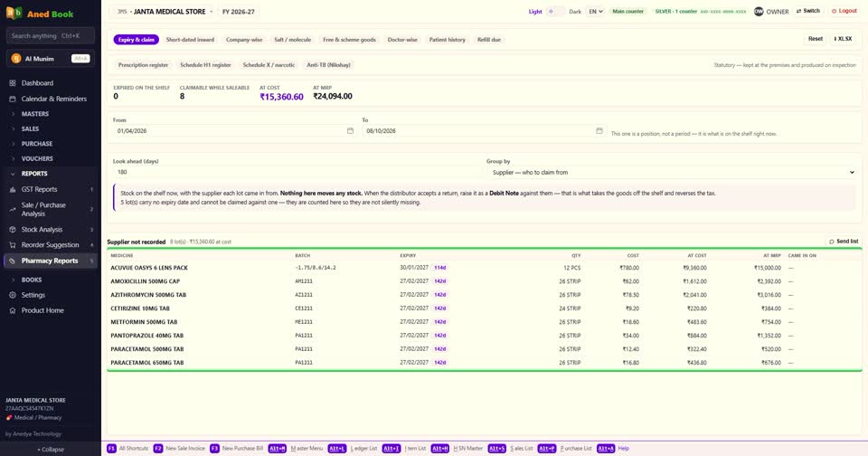The height and width of the screenshot is (456, 868).
Task: Collapse the sidebar with Collapse button
Action: (x=51, y=450)
